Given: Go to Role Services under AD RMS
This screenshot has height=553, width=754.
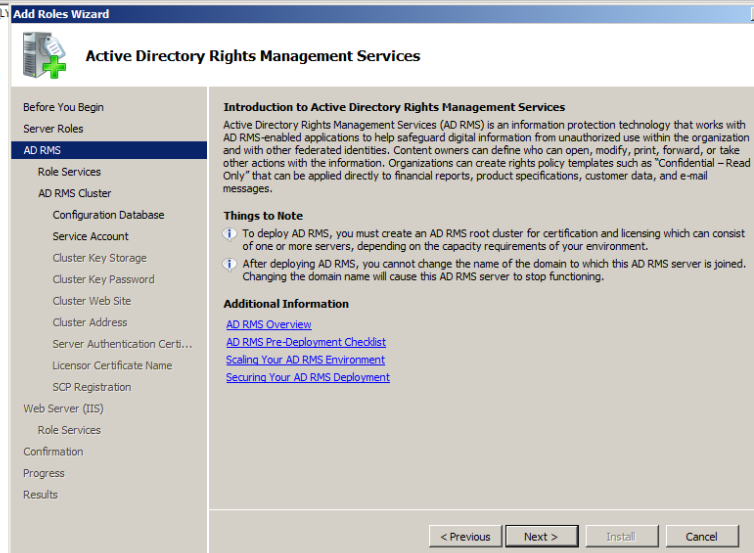Looking at the screenshot, I should (x=69, y=172).
